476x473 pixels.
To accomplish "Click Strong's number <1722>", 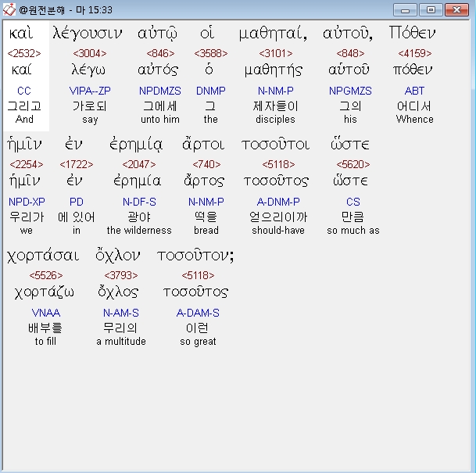I will 77,164.
